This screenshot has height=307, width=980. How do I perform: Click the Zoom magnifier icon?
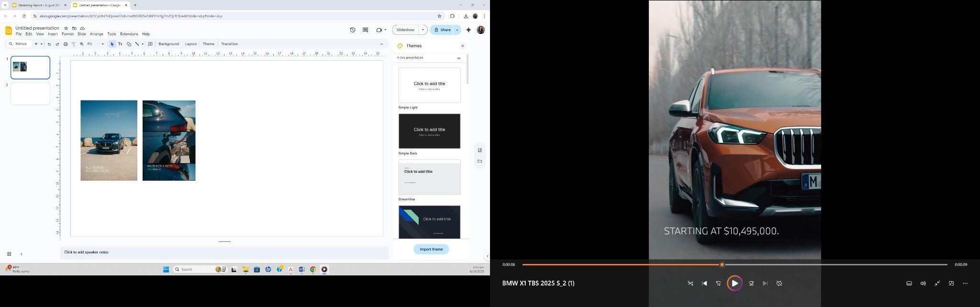82,44
